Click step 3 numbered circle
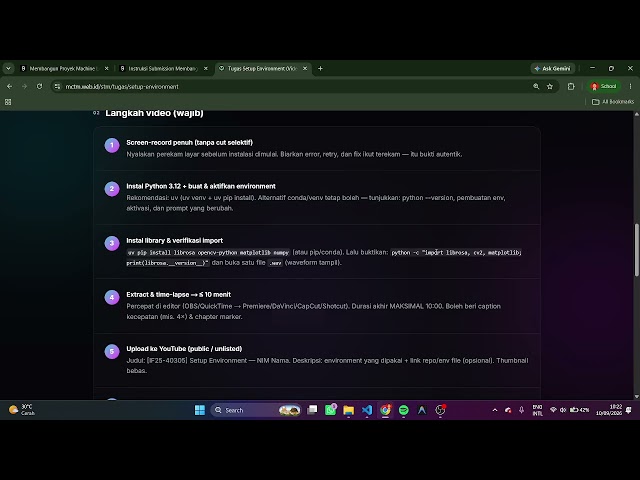Viewport: 640px width, 480px height. coord(112,243)
